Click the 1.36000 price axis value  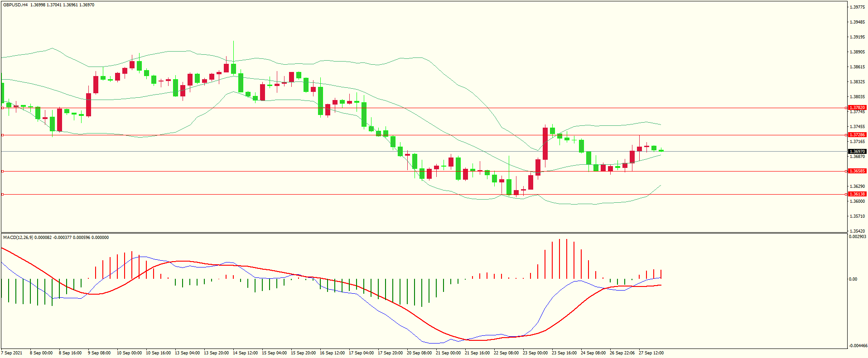(858, 201)
